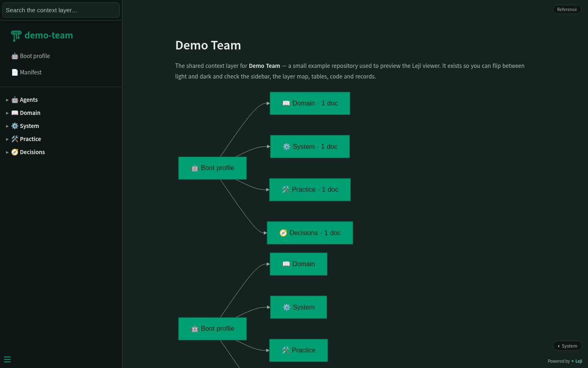The image size is (588, 368).
Task: Expand the Domain tree section arrow
Action: coord(7,113)
